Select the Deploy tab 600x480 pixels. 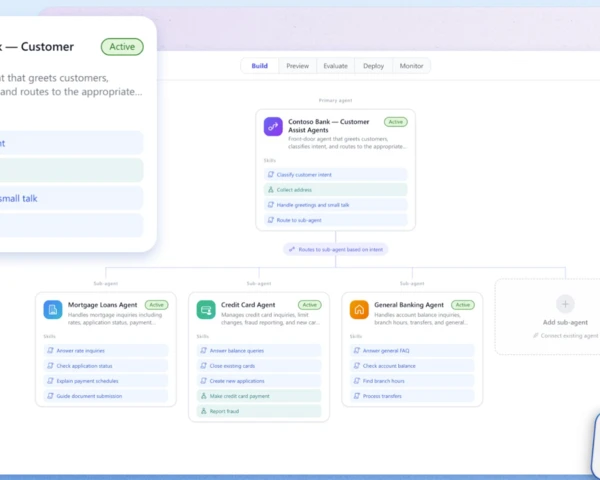[x=373, y=66]
